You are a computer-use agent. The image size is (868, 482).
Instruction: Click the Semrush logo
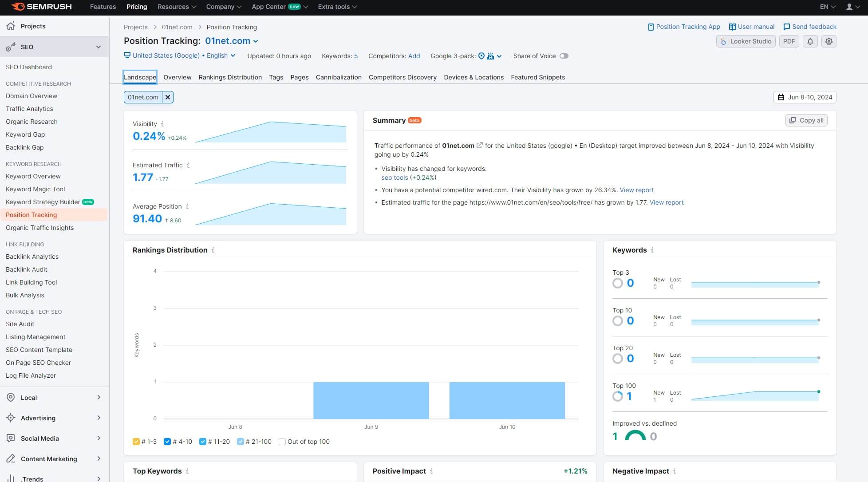coord(41,7)
